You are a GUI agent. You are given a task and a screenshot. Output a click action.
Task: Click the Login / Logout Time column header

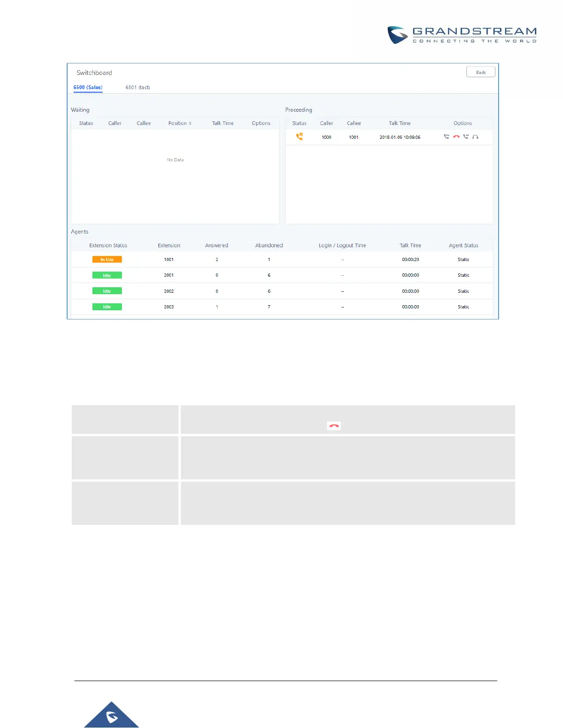point(342,245)
